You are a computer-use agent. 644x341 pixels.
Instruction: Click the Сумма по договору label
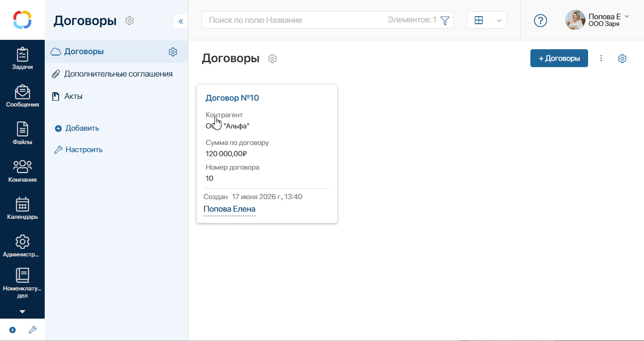click(x=237, y=143)
